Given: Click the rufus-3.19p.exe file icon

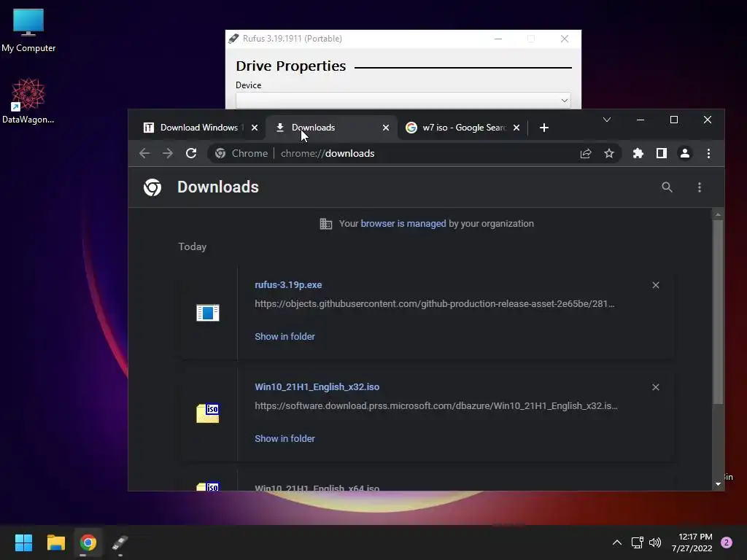Looking at the screenshot, I should click(208, 313).
